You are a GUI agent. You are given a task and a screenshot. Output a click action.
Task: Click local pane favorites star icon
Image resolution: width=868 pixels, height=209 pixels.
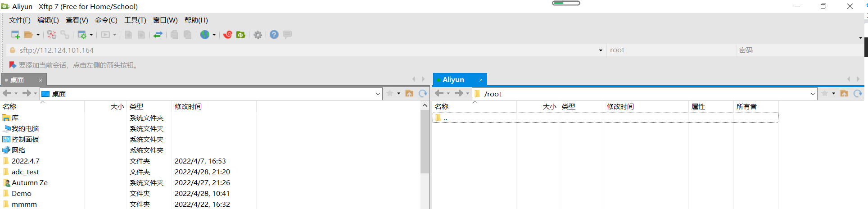pos(390,93)
